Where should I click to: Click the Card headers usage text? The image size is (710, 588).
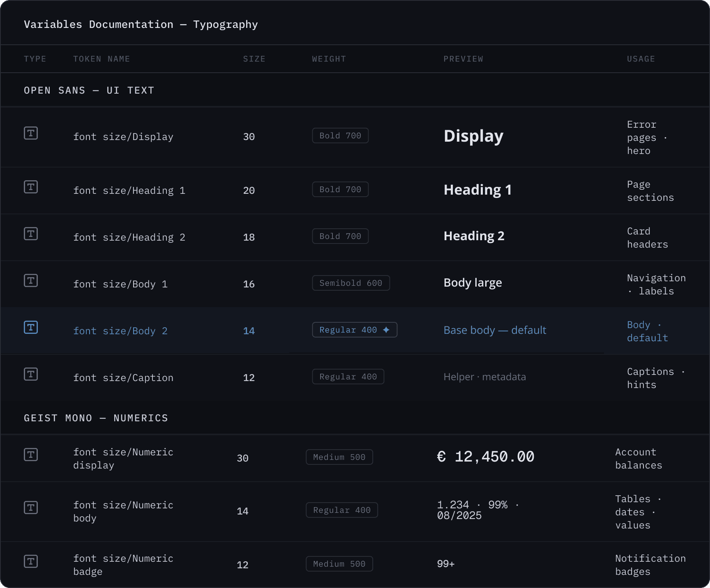[x=648, y=238]
